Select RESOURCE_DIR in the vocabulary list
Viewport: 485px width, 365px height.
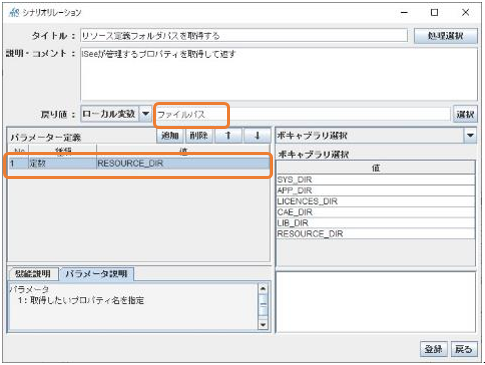pyautogui.click(x=376, y=233)
